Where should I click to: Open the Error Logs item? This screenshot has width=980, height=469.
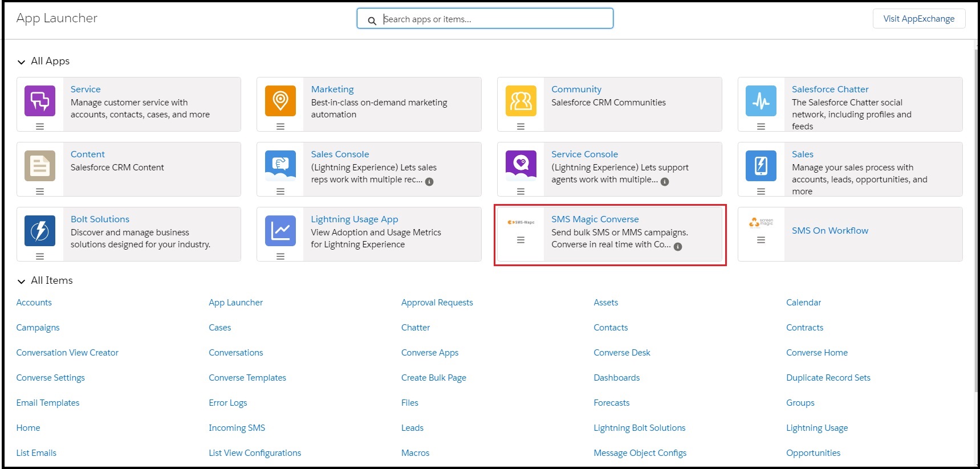click(228, 403)
